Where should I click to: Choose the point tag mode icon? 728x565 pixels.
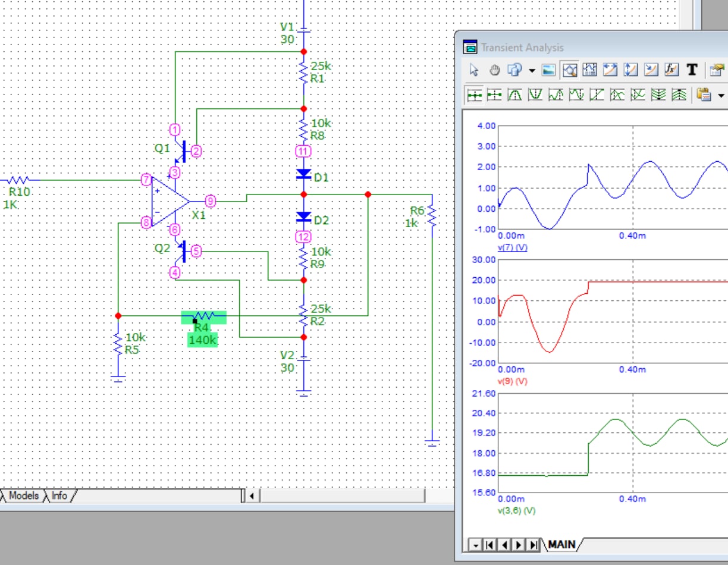(x=651, y=70)
